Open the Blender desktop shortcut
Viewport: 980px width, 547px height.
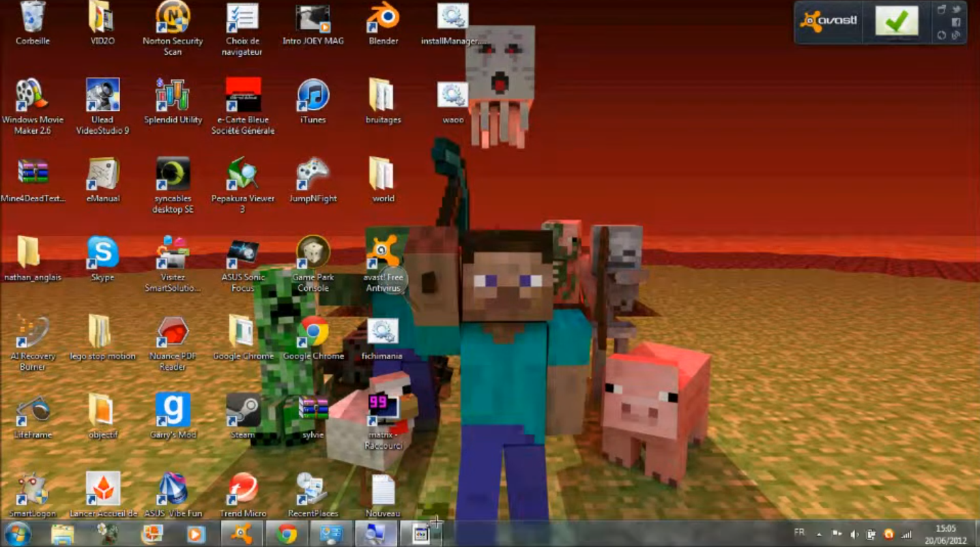point(383,18)
